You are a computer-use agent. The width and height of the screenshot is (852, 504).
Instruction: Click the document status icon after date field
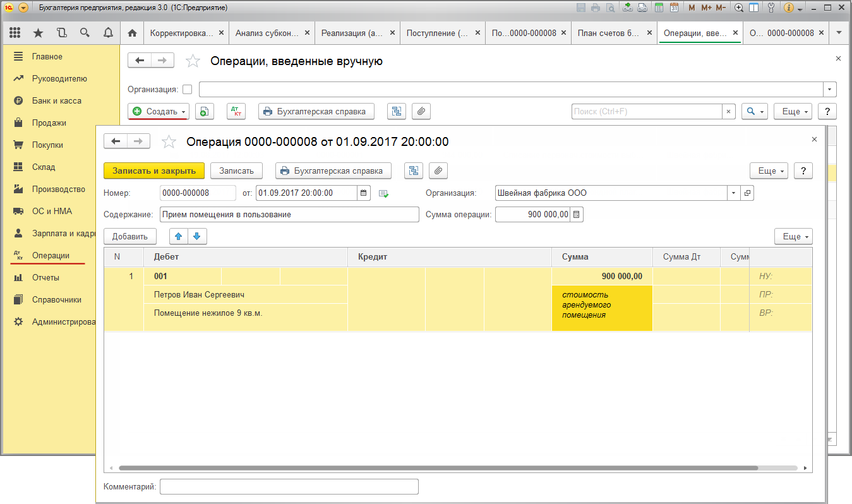click(x=383, y=193)
